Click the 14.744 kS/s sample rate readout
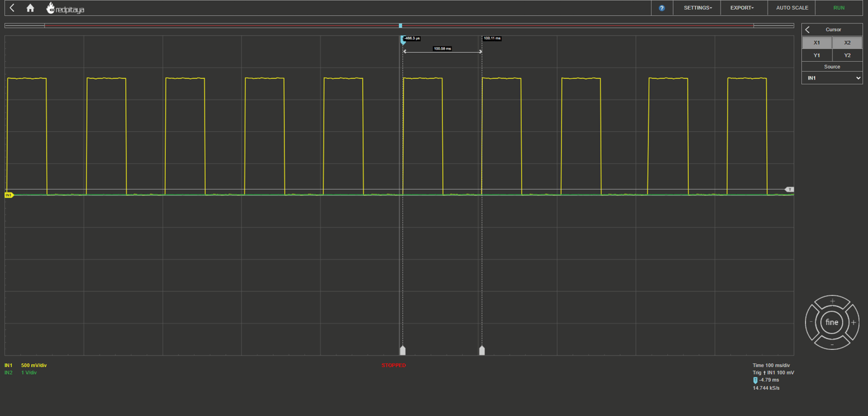This screenshot has height=416, width=868. tap(766, 388)
